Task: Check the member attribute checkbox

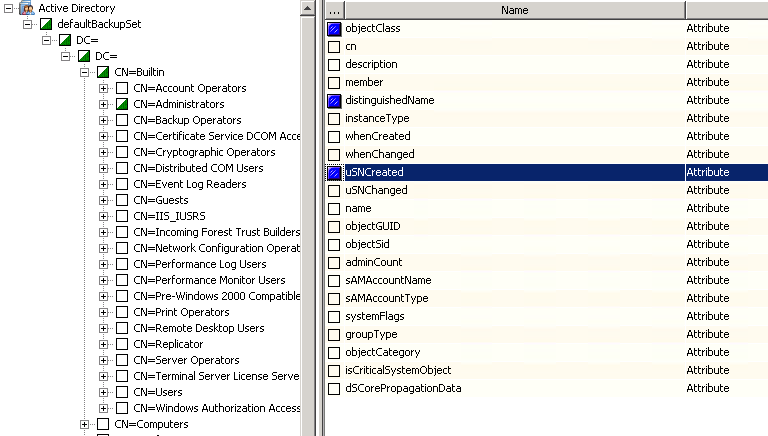Action: click(x=334, y=83)
